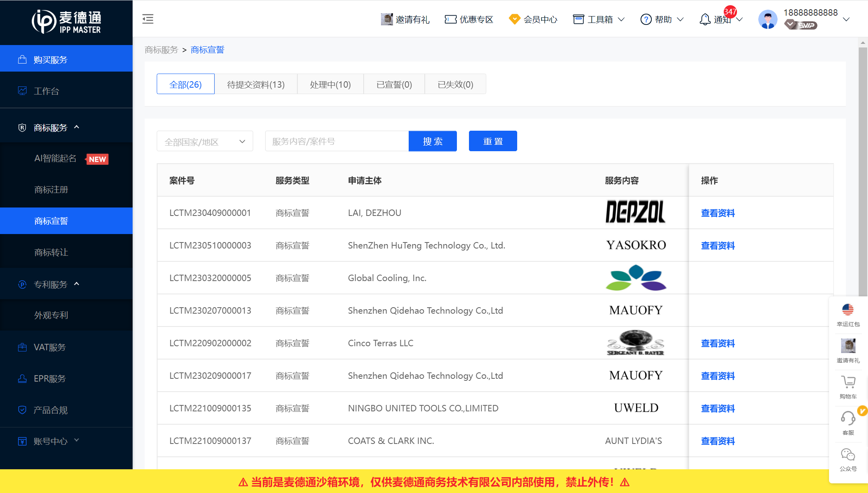Image resolution: width=868 pixels, height=493 pixels.
Task: Open AI智能起名 sidebar item
Action: tap(66, 158)
